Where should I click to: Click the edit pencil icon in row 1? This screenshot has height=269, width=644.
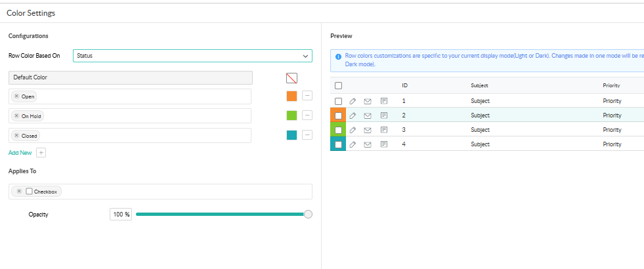pyautogui.click(x=353, y=101)
